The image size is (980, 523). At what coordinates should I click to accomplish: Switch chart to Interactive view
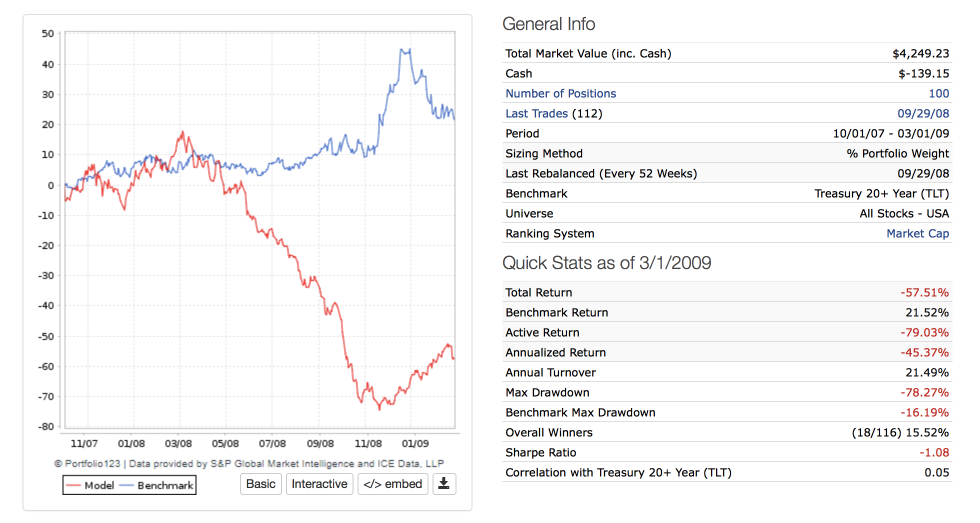[x=319, y=484]
